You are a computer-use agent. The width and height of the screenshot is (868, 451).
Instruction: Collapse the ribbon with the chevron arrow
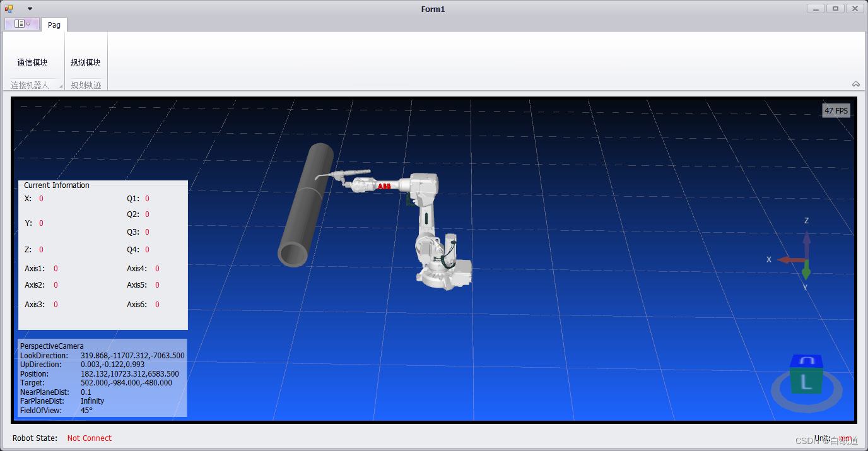pos(856,84)
